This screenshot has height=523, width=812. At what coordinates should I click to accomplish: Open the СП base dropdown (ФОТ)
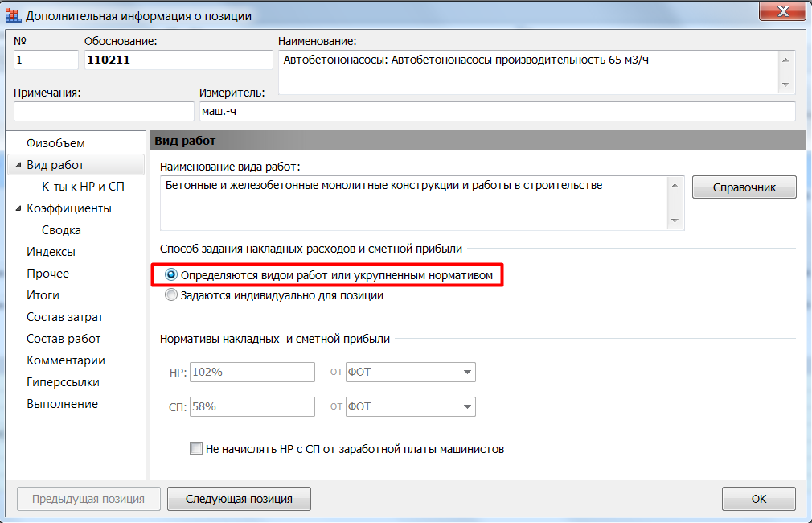click(466, 407)
